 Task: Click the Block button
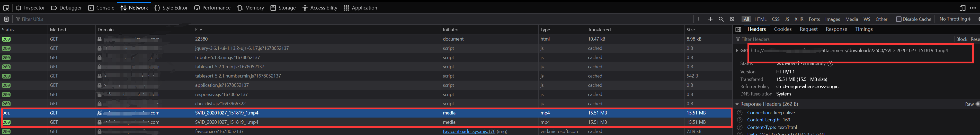[961, 39]
